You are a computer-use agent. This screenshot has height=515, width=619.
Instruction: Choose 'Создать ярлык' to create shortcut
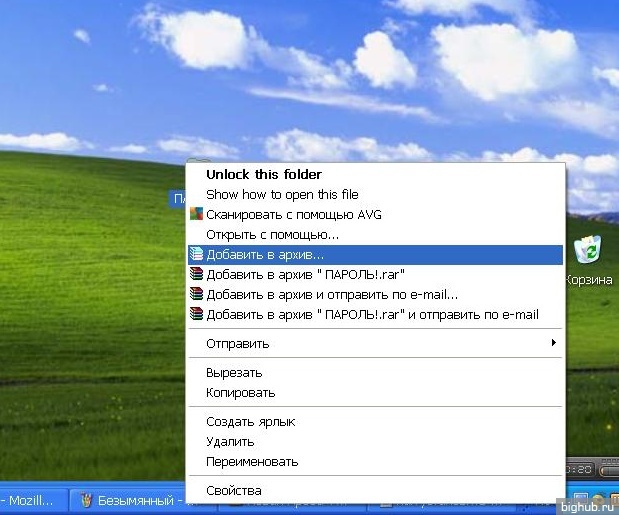pyautogui.click(x=250, y=422)
